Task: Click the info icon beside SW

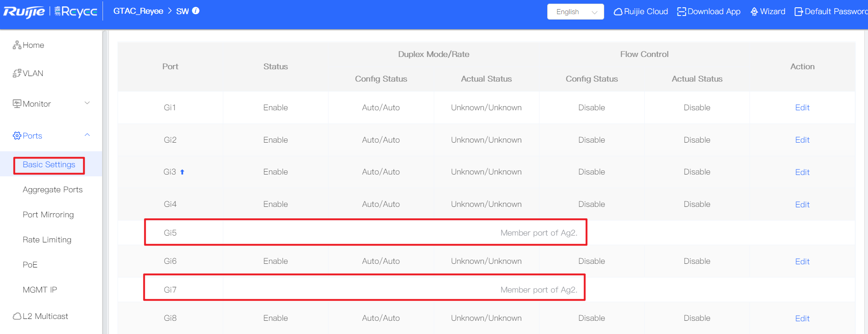Action: point(196,11)
